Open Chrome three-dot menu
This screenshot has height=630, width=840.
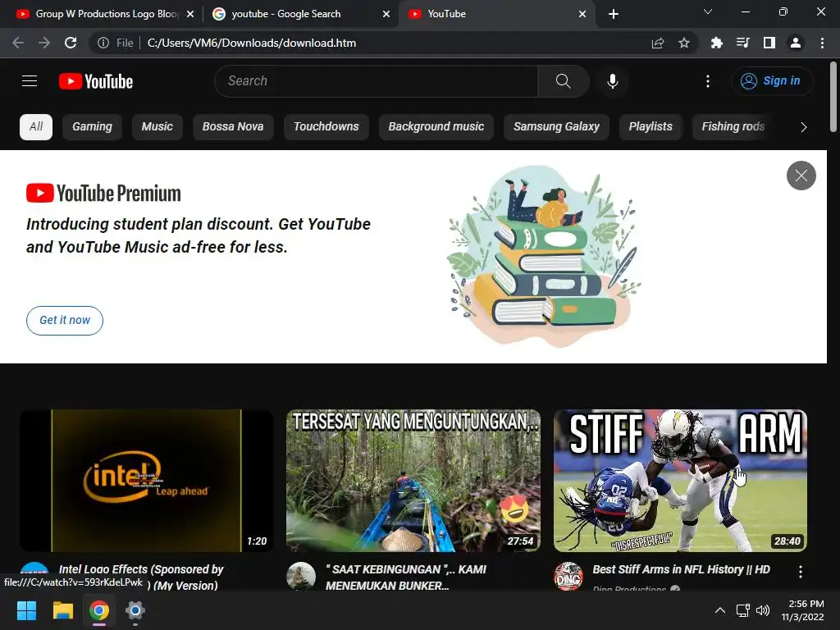tap(822, 43)
